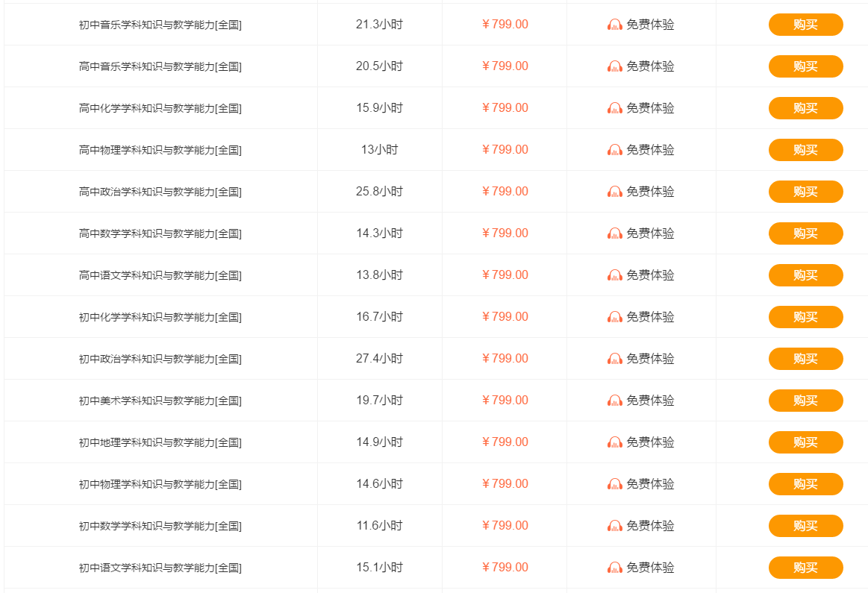Open 免费体验 for 初中化学 course
The width and height of the screenshot is (868, 593).
(641, 317)
